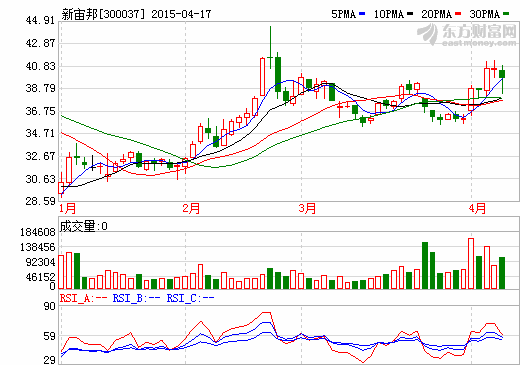Click the blue 5PMA legend swatch
This screenshot has height=365, width=520.
pyautogui.click(x=362, y=14)
